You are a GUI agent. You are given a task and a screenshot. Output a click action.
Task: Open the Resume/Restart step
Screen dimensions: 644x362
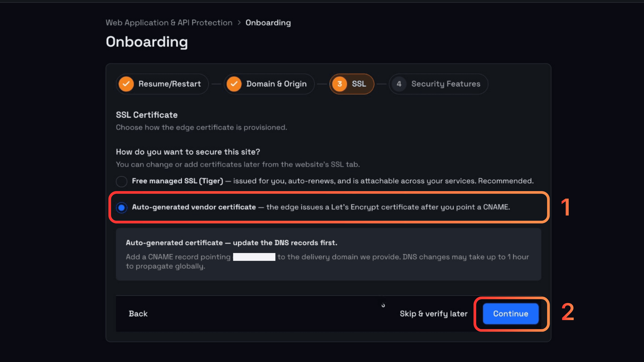(162, 84)
